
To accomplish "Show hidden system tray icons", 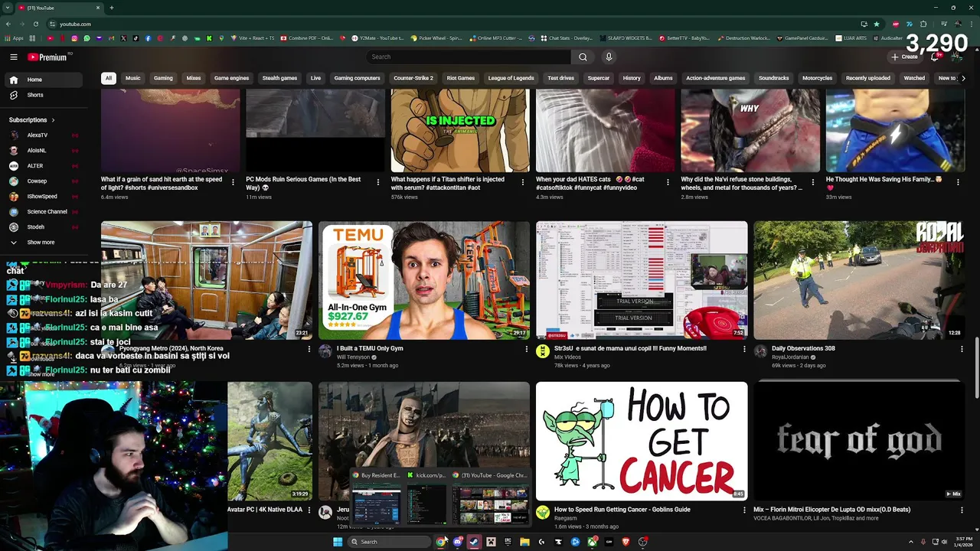I will tap(910, 542).
